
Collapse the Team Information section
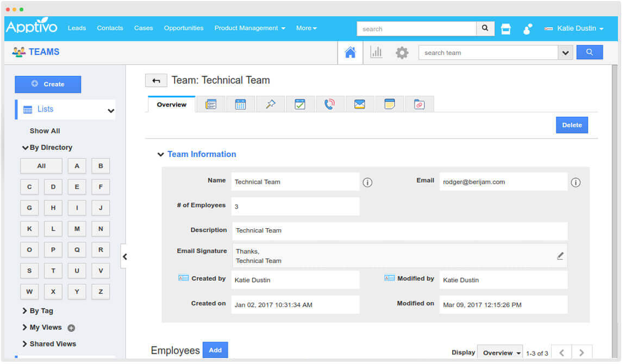click(161, 154)
